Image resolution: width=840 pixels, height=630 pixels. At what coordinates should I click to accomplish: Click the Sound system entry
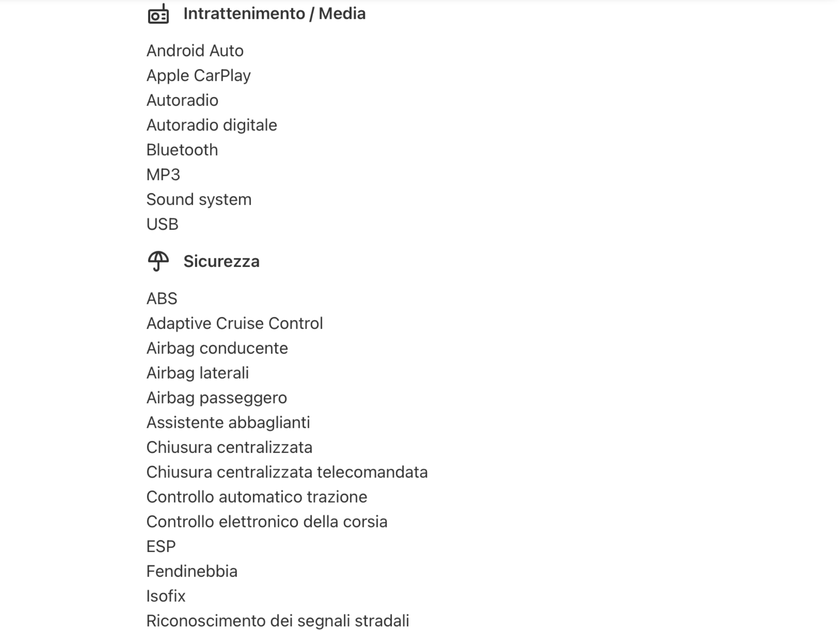[199, 200]
